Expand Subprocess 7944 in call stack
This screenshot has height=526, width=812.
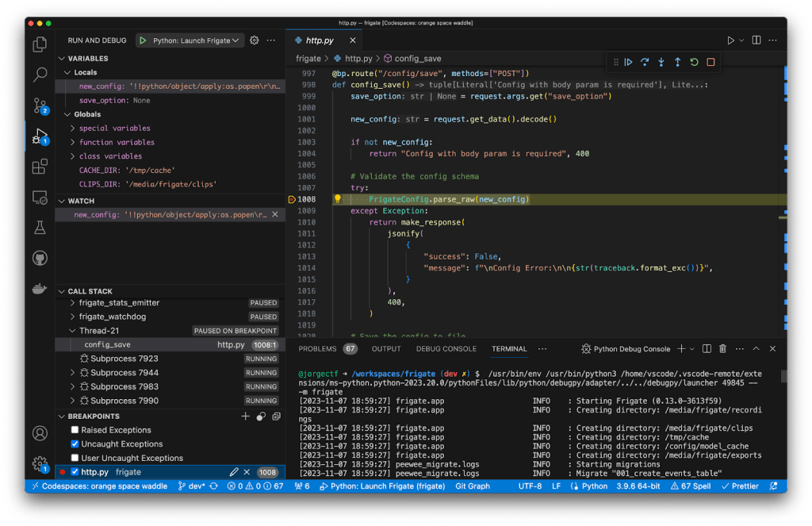point(72,373)
